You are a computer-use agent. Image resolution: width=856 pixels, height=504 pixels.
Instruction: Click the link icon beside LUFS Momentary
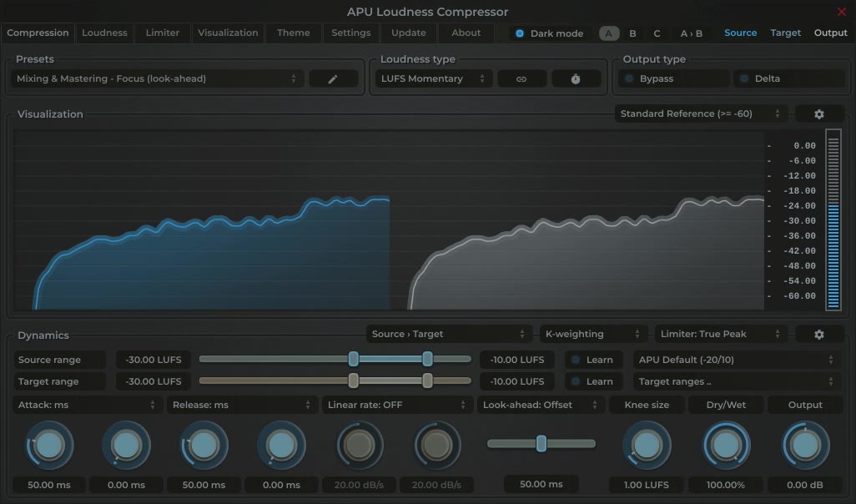(521, 78)
